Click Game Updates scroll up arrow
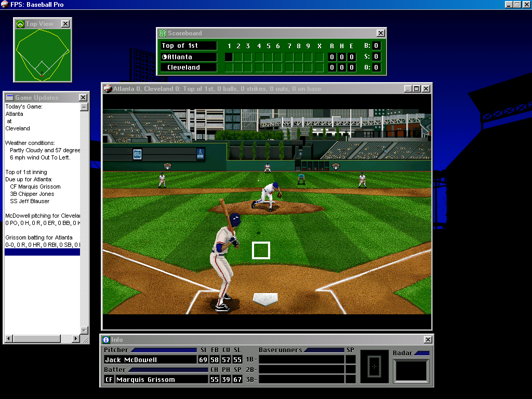This screenshot has width=532, height=399. click(84, 107)
